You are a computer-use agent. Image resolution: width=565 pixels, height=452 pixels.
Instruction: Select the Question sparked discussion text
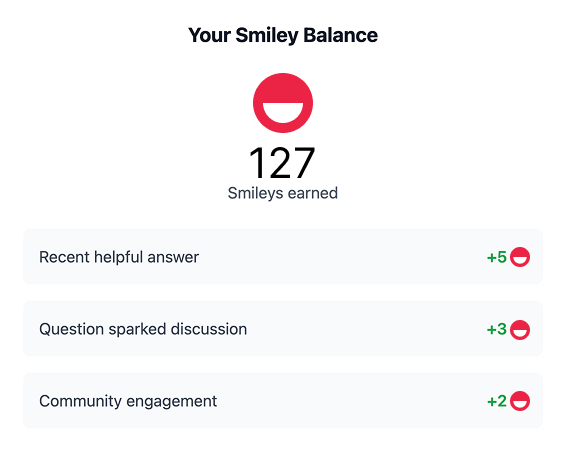point(143,329)
